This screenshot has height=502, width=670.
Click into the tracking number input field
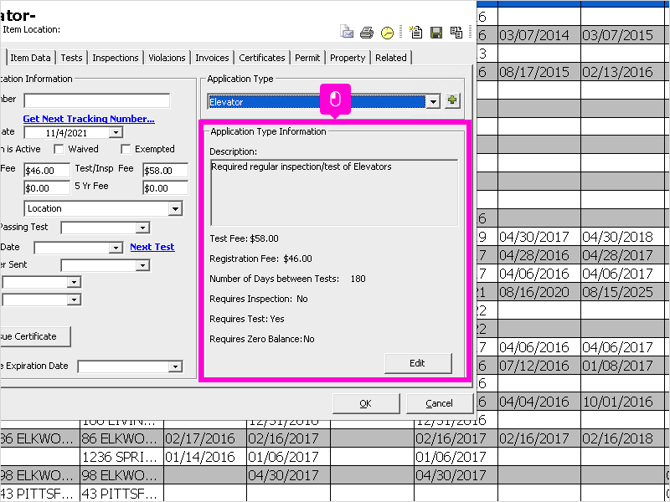click(x=97, y=101)
